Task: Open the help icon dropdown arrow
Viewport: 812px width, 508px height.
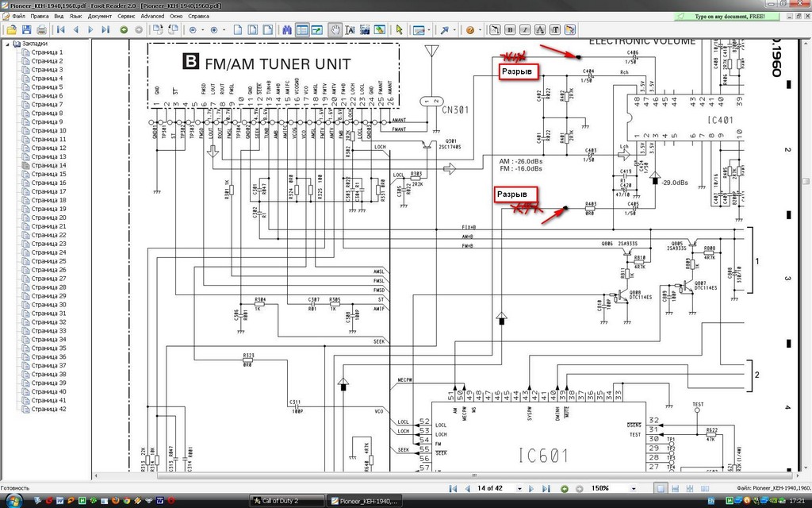Action: [x=480, y=30]
